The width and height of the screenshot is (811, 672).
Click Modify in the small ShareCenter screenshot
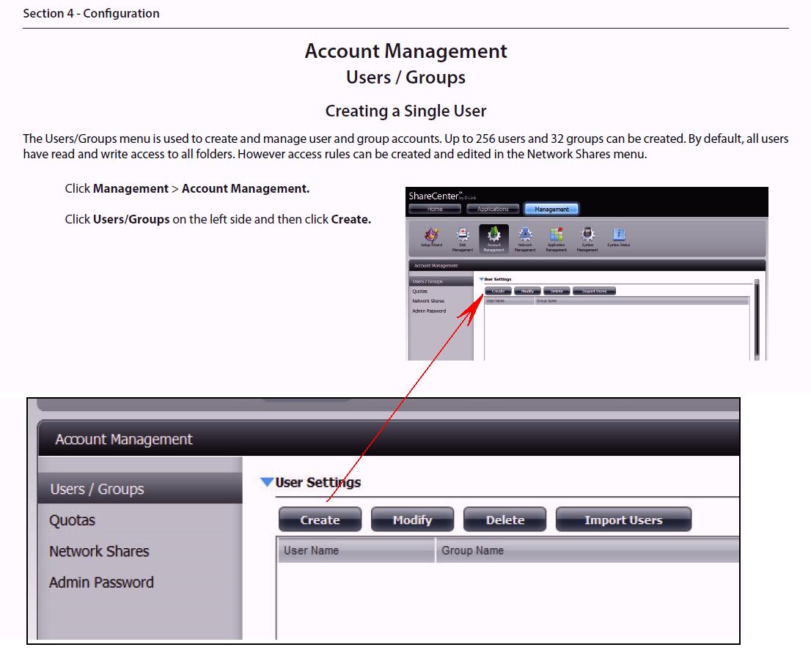(x=527, y=291)
